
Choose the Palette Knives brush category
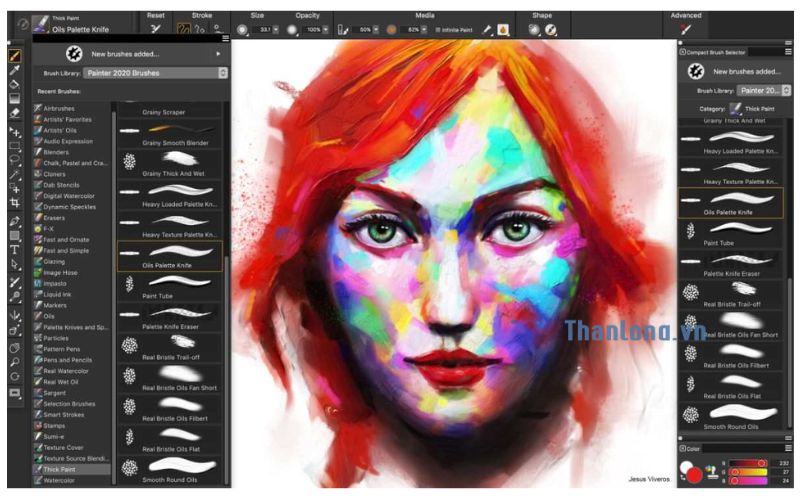tap(75, 326)
